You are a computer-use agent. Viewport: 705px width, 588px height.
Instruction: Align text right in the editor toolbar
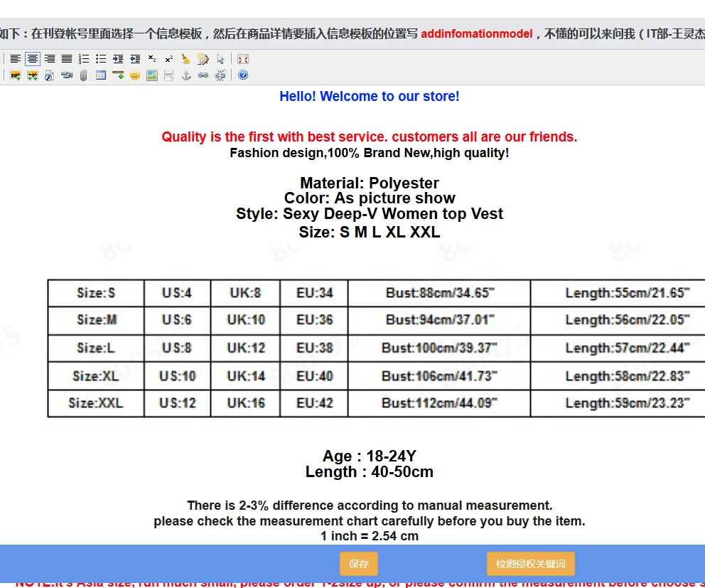point(50,59)
